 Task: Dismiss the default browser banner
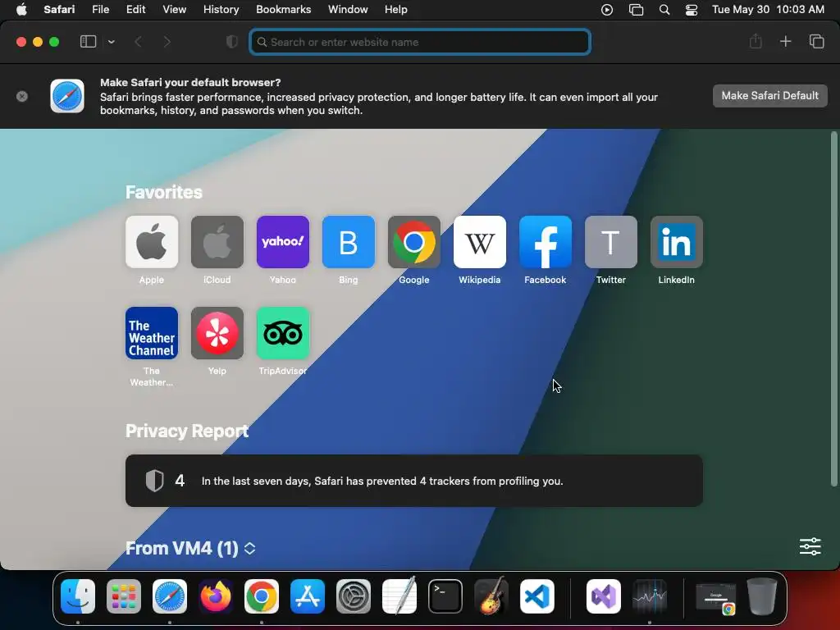point(22,97)
